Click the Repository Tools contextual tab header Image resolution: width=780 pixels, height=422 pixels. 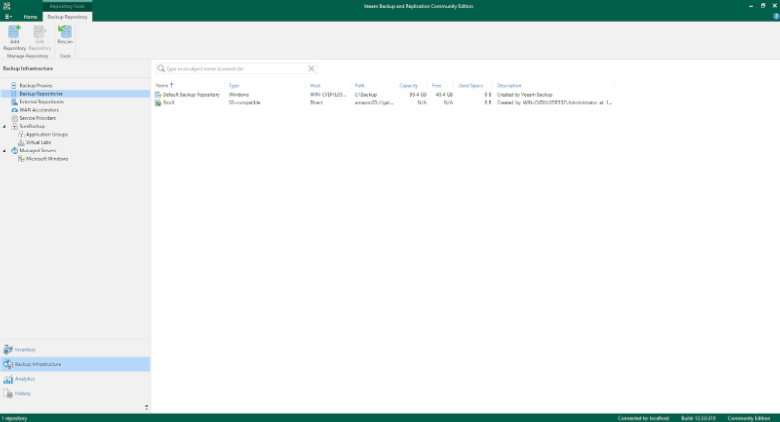click(67, 6)
